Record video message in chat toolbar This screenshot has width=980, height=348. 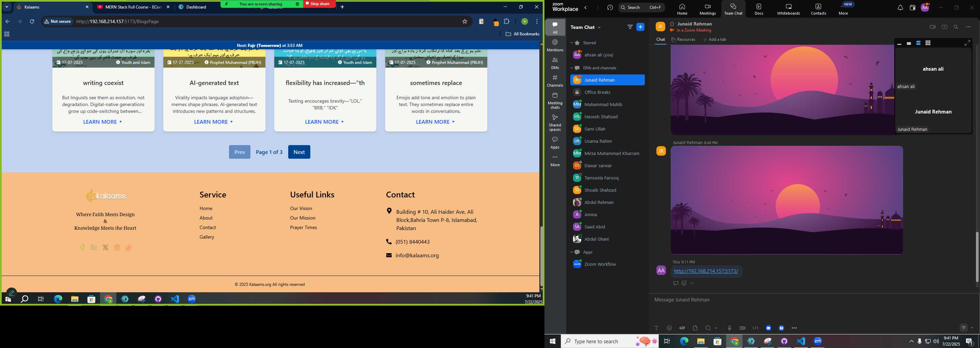pyautogui.click(x=742, y=328)
